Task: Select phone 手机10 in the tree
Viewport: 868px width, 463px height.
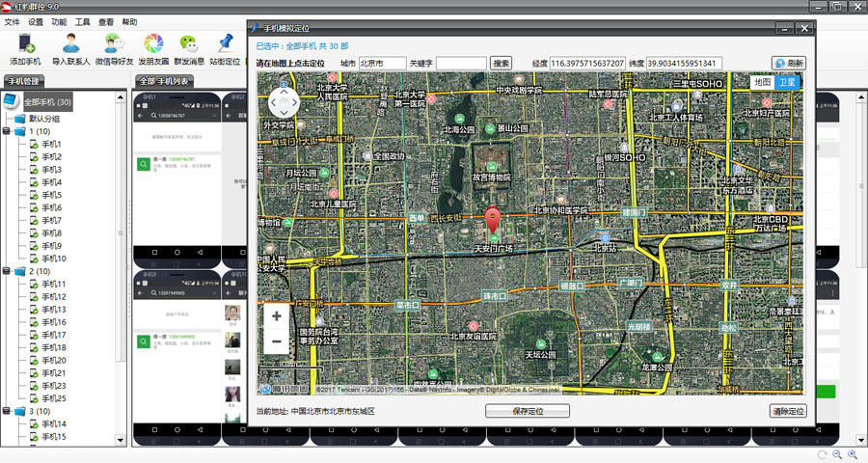Action: 54,259
